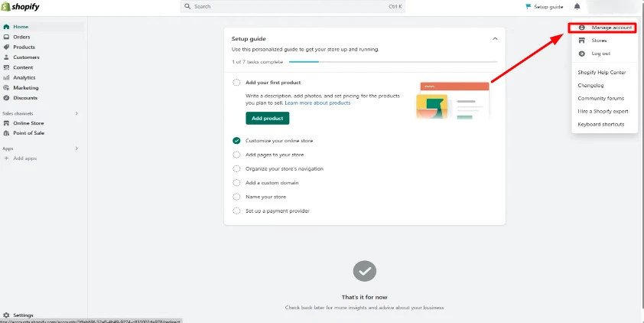The image size is (644, 323).
Task: Click the Online Store storefront icon
Action: click(x=6, y=123)
